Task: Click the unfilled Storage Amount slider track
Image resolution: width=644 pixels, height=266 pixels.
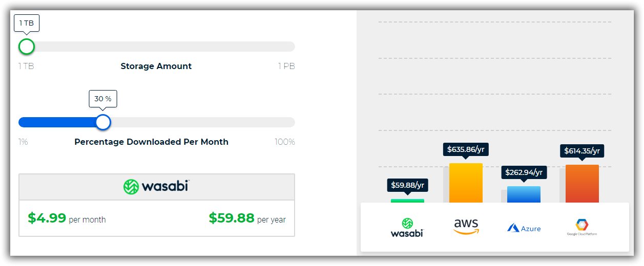Action: click(164, 47)
